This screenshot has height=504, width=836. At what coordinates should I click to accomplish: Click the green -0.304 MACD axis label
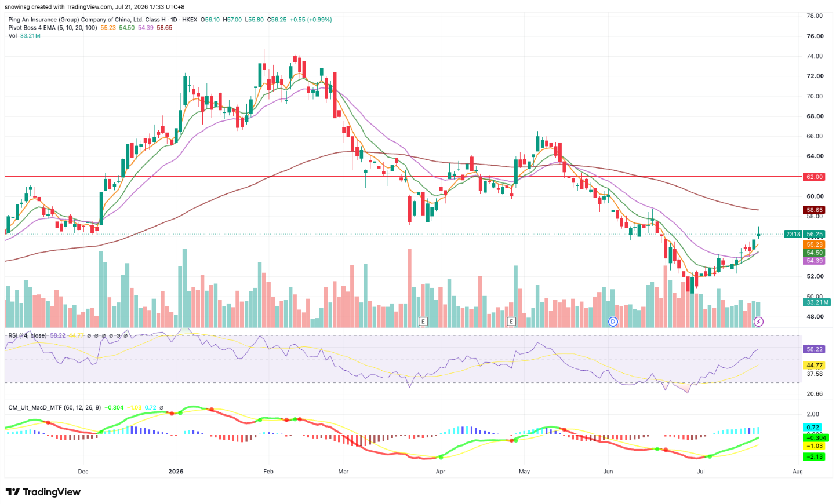[815, 438]
